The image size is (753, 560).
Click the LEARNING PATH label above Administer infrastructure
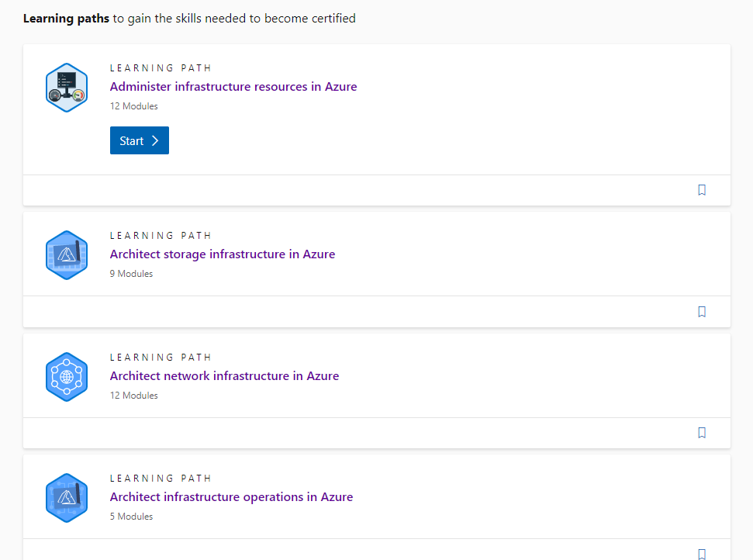(161, 68)
